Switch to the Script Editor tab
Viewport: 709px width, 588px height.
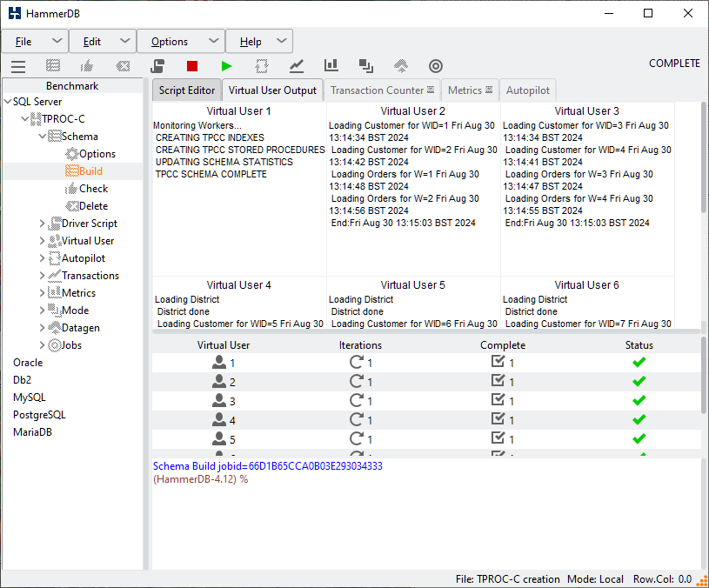point(187,90)
